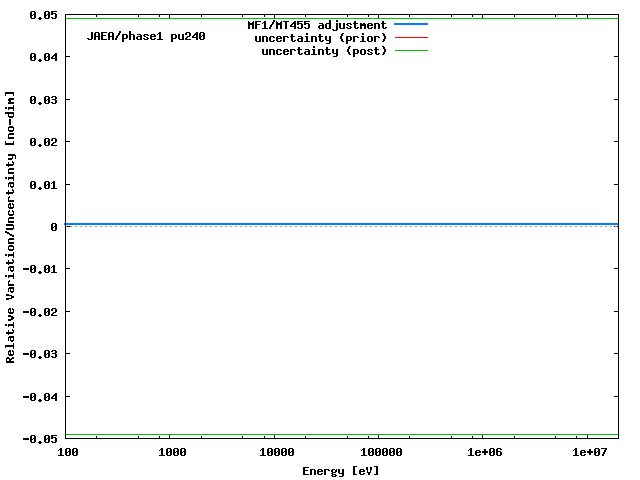
Task: Click the blue MF1/MT455 adjustment legend line sample
Action: click(410, 24)
